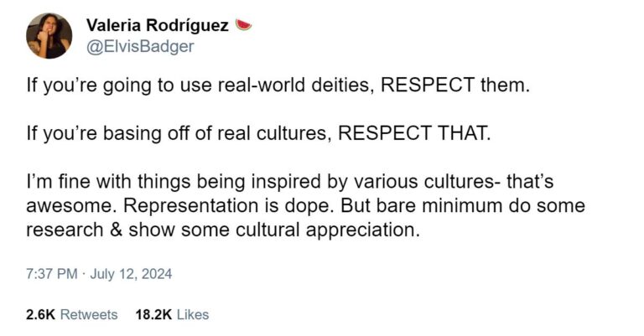Open the 7:37 PM timestamp link
Screen dimensions: 644x336
(x=52, y=274)
